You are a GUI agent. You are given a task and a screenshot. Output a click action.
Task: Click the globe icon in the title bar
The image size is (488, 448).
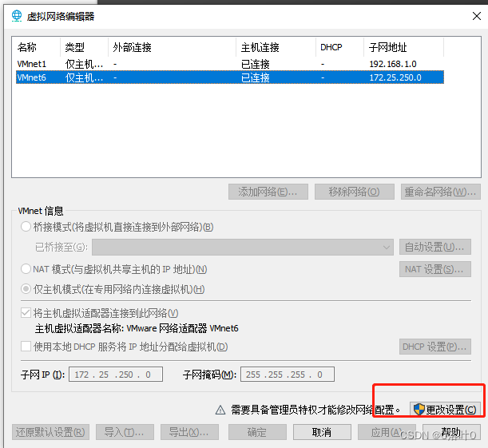17,16
